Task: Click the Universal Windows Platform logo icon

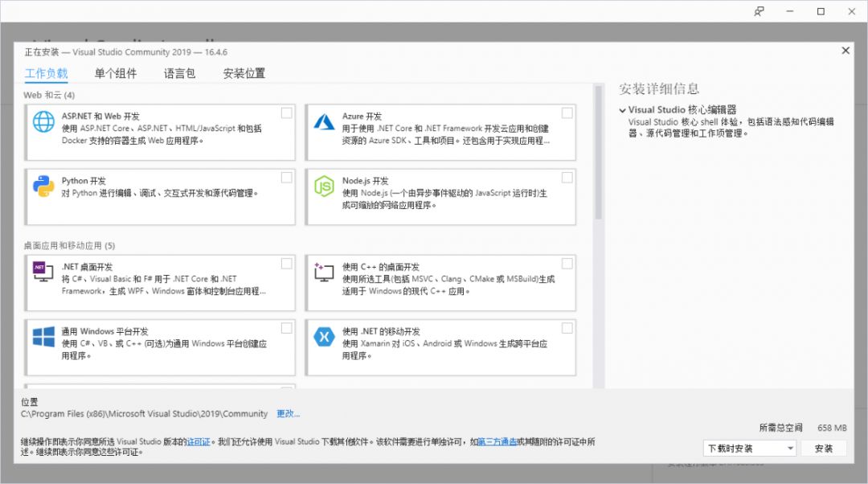Action: (43, 336)
